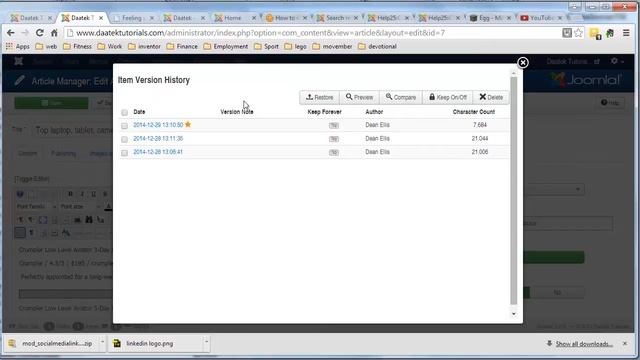Open version dated 2014-12-29 13:10:50
Image resolution: width=640 pixels, height=360 pixels.
(158, 125)
